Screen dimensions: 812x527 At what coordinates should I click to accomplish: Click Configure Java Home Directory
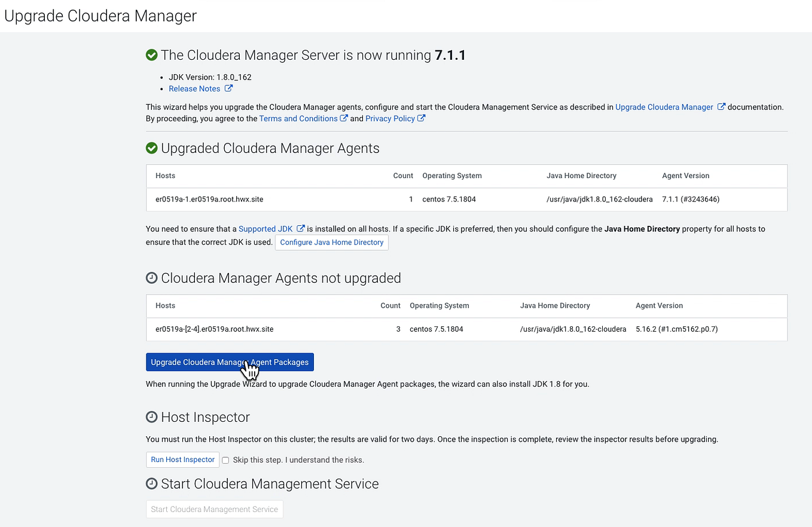coord(332,242)
